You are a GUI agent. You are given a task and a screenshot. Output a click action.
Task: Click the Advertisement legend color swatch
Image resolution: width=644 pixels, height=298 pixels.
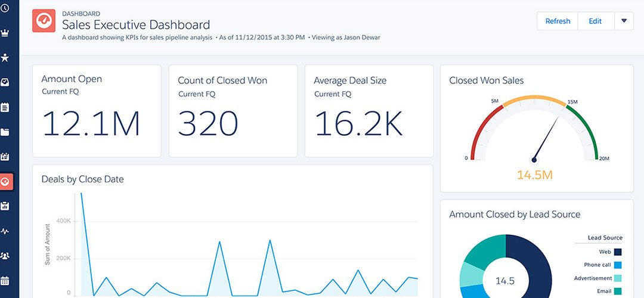[618, 278]
